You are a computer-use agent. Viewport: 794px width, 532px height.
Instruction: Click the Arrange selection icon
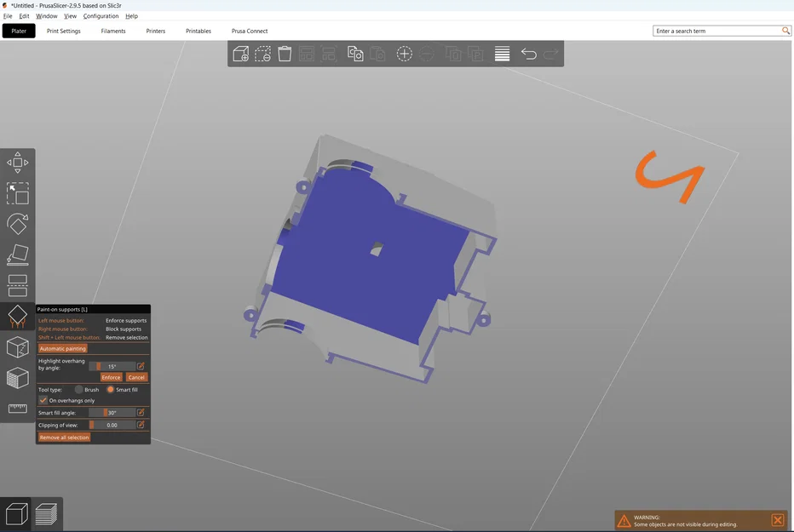(329, 54)
